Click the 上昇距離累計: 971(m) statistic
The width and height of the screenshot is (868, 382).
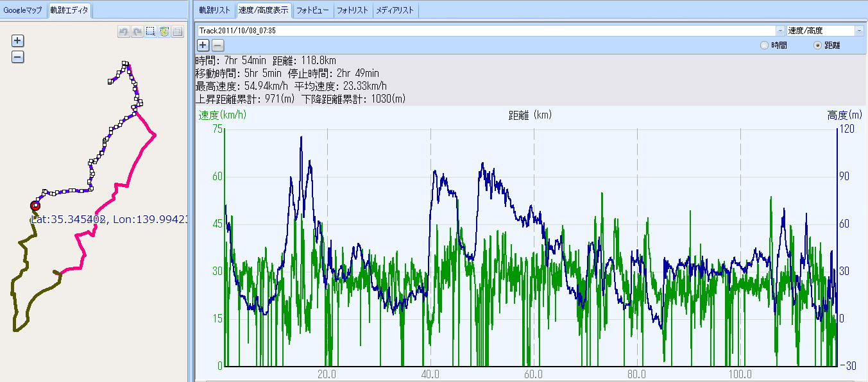[x=245, y=99]
